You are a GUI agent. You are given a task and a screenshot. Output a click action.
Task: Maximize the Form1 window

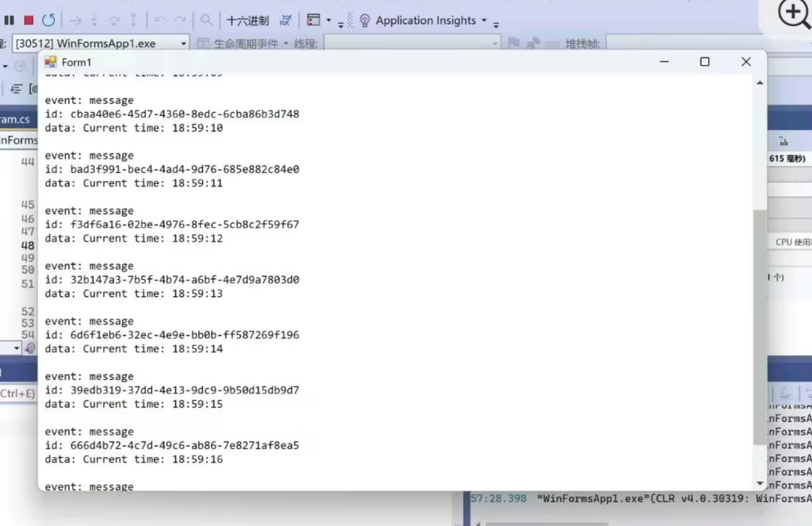click(705, 62)
